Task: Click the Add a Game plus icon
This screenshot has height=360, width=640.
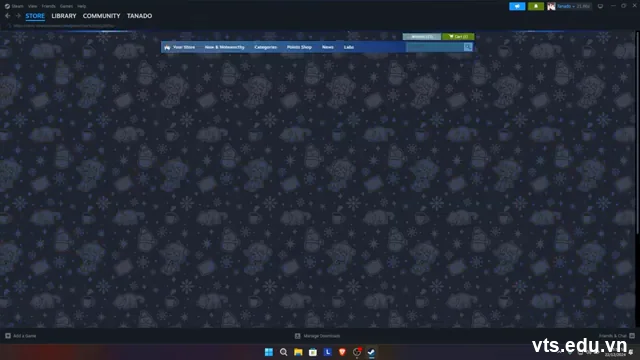Action: 8,336
